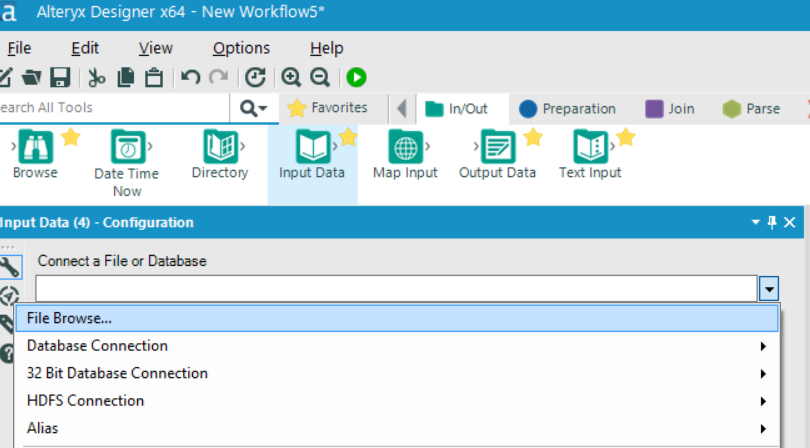Collapse the file connection dropdown arrow
810x448 pixels.
tap(769, 289)
